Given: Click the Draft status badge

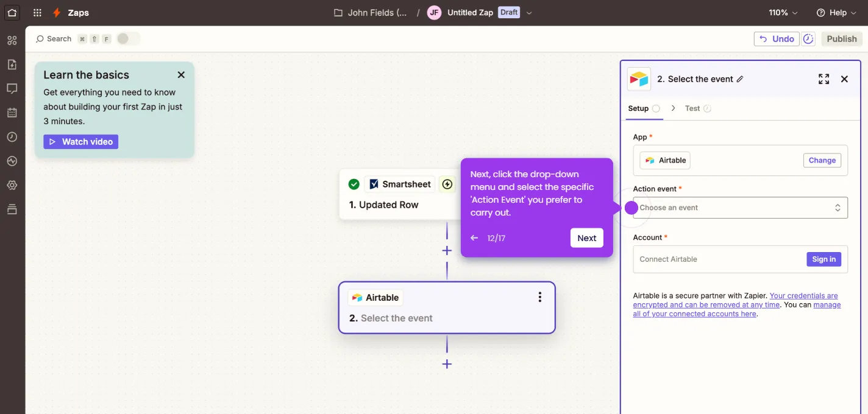Looking at the screenshot, I should [x=509, y=13].
